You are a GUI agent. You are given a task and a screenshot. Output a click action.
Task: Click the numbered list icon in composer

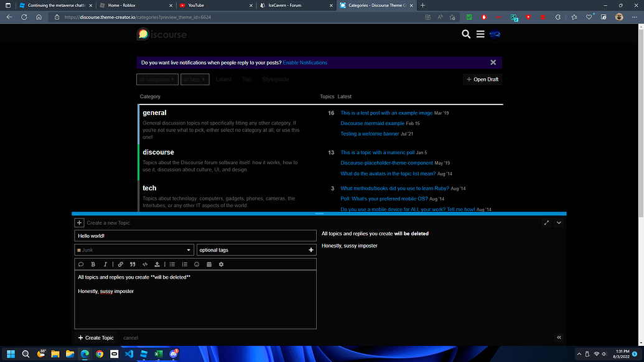[184, 264]
